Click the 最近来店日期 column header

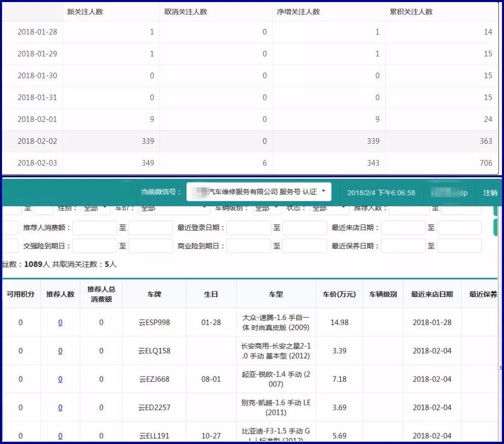(432, 294)
